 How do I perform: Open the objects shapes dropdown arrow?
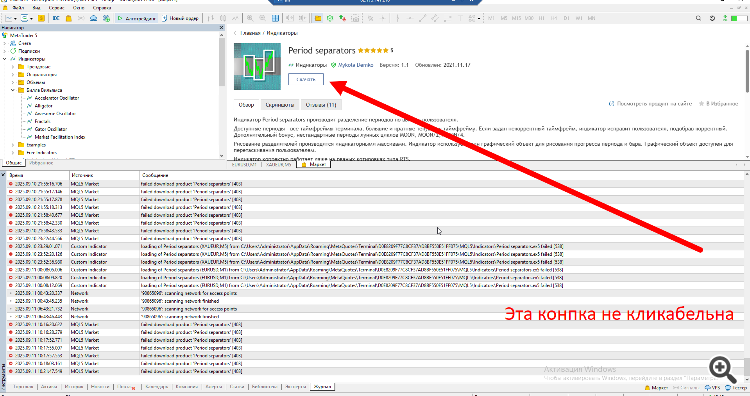(x=479, y=18)
